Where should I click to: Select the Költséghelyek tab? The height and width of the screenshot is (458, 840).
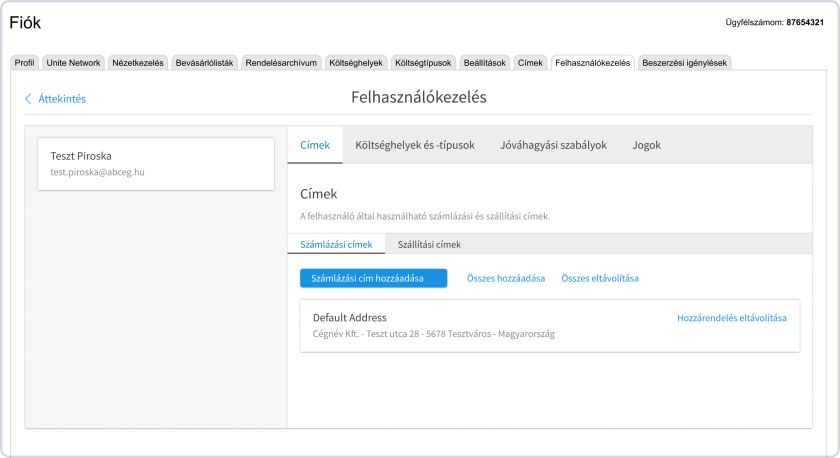click(x=356, y=63)
